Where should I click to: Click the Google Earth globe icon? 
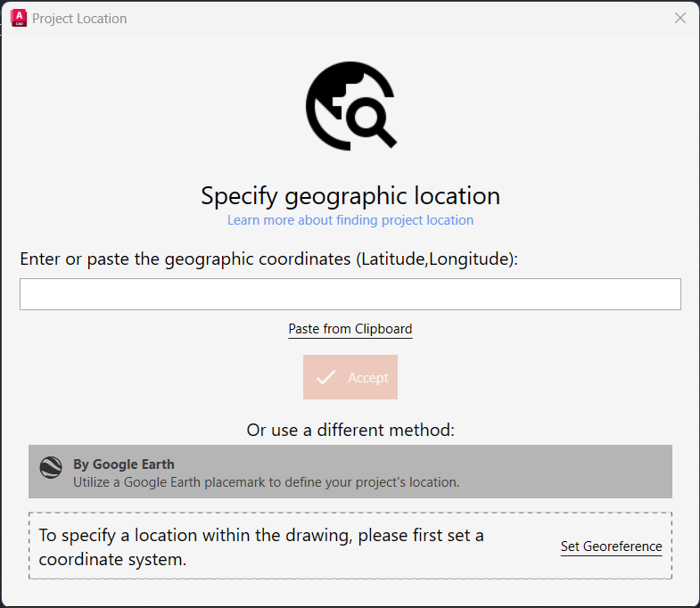tap(51, 468)
